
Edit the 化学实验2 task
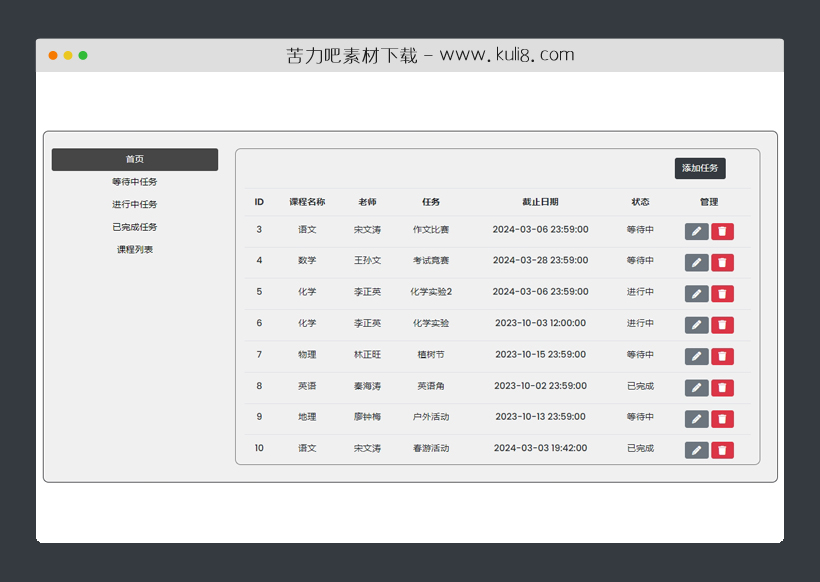tap(696, 293)
